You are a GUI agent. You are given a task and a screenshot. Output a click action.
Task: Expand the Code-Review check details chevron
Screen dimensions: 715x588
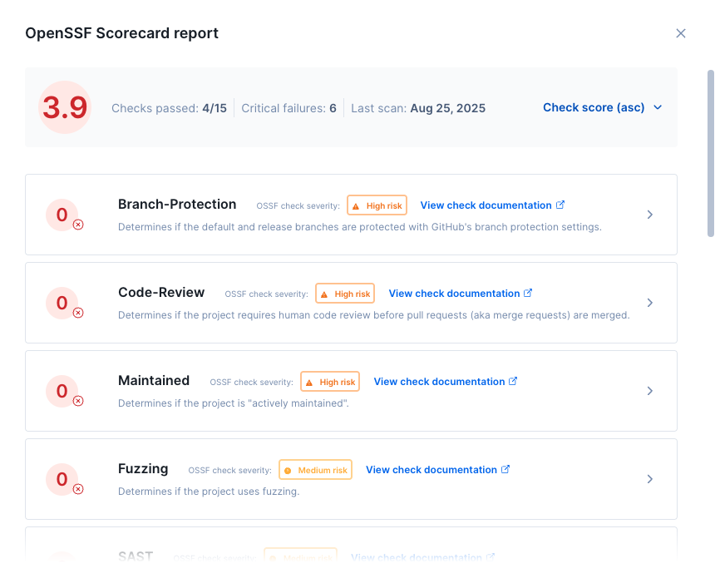click(650, 303)
